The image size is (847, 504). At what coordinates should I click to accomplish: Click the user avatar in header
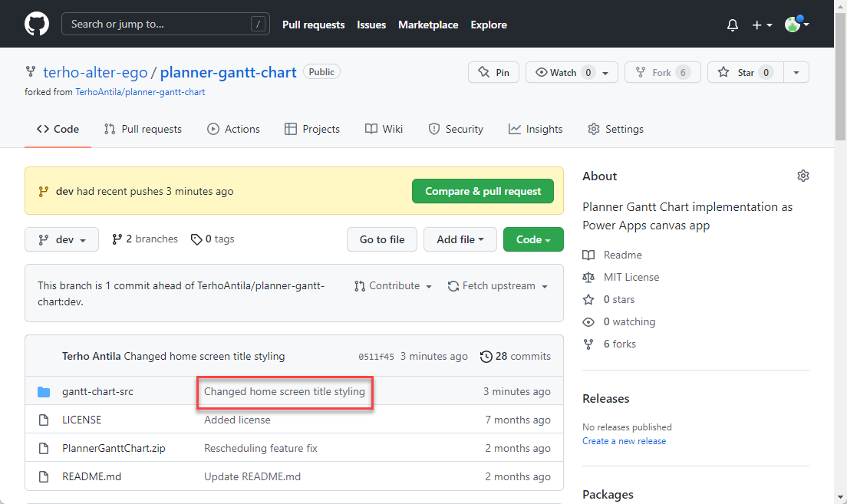click(x=793, y=25)
